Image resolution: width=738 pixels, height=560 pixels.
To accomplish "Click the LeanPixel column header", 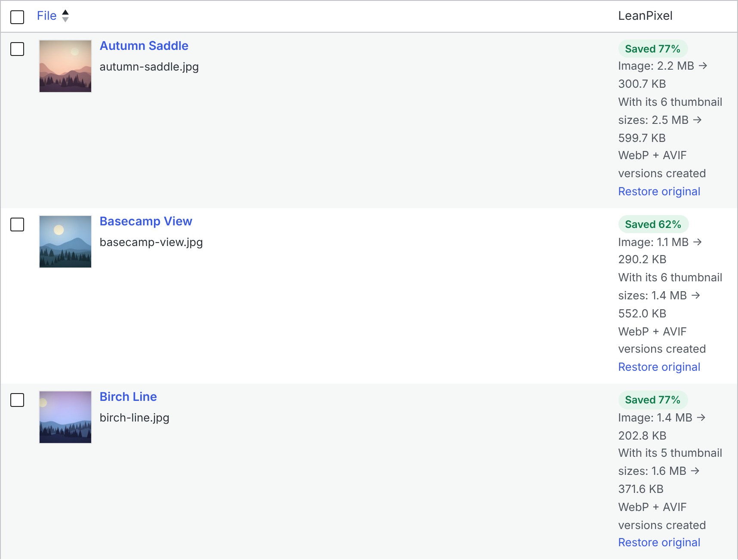I will pos(645,16).
